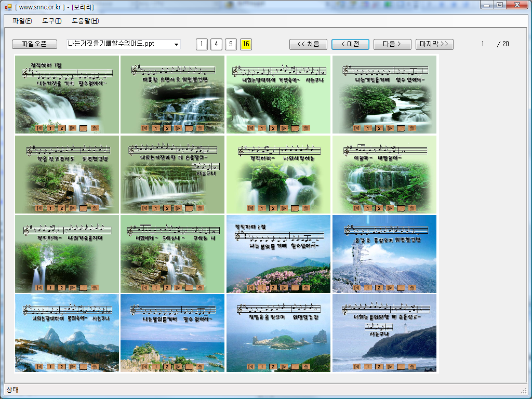532x399 pixels.
Task: Switch to 4-slide layout view
Action: click(216, 44)
